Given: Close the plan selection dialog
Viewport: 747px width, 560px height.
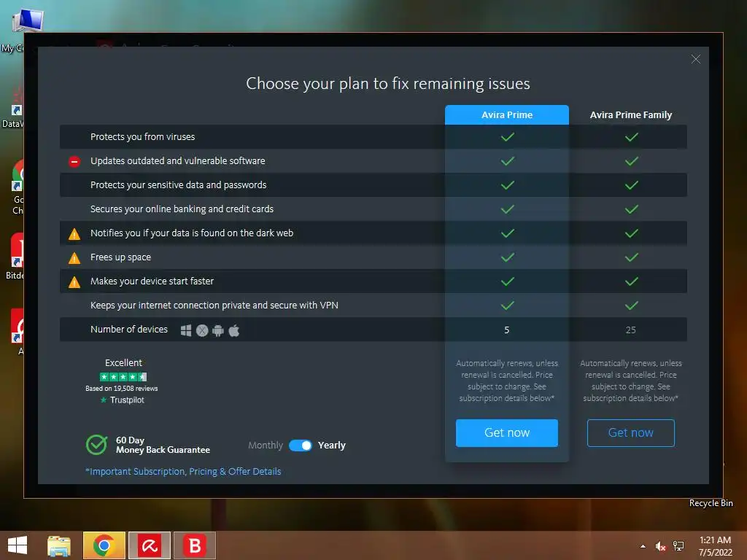Looking at the screenshot, I should coord(695,59).
